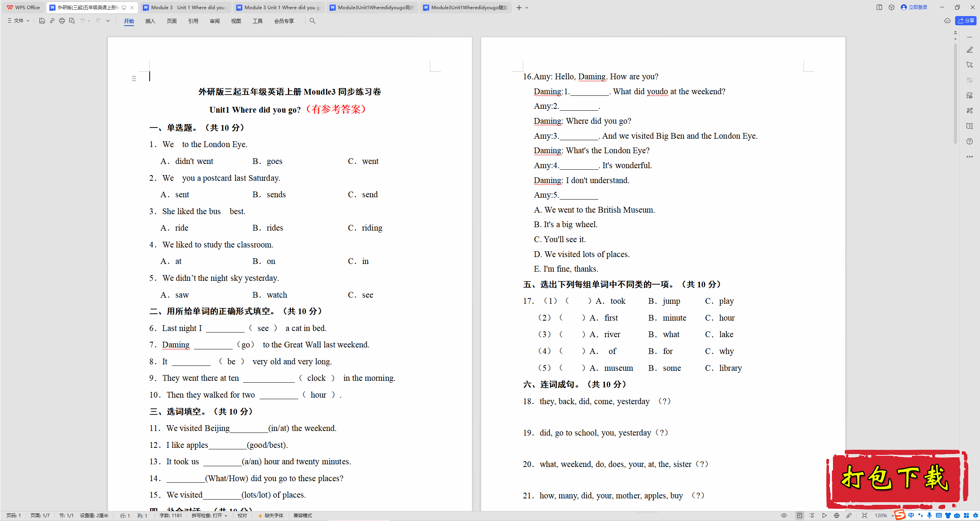Image resolution: width=980 pixels, height=521 pixels.
Task: Click the Search magnifier icon
Action: pos(312,21)
